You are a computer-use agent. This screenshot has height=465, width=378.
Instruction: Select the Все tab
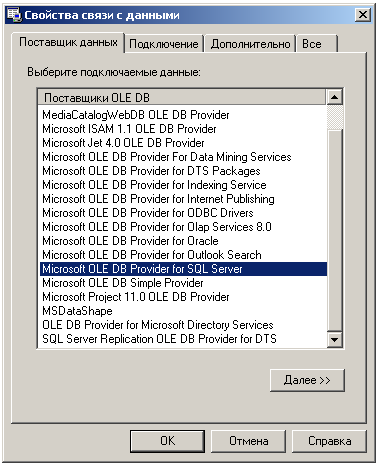click(x=317, y=44)
